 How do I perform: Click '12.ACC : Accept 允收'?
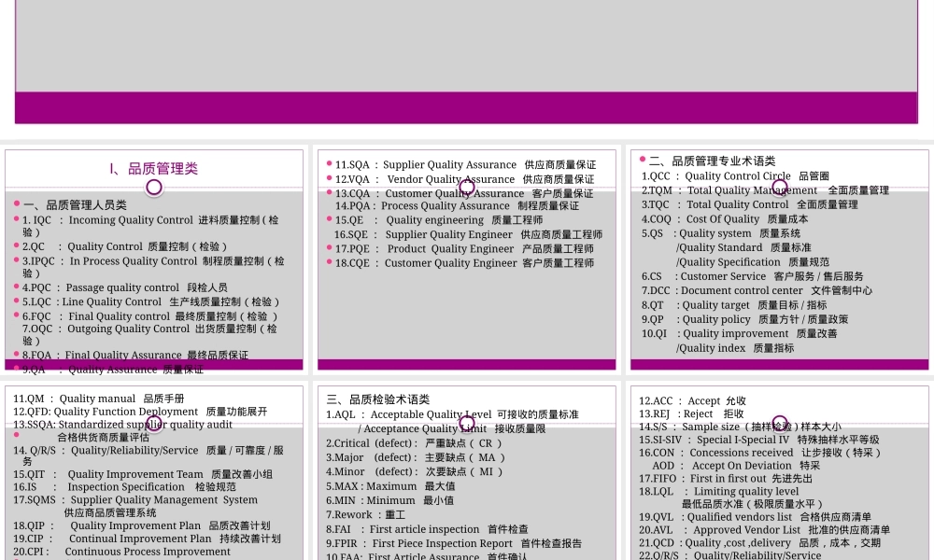pos(692,401)
